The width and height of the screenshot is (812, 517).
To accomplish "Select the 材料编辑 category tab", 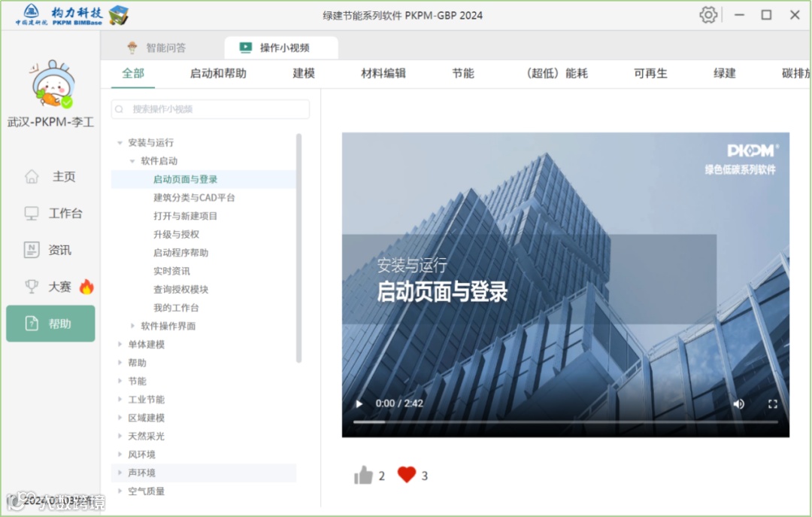I will 383,73.
